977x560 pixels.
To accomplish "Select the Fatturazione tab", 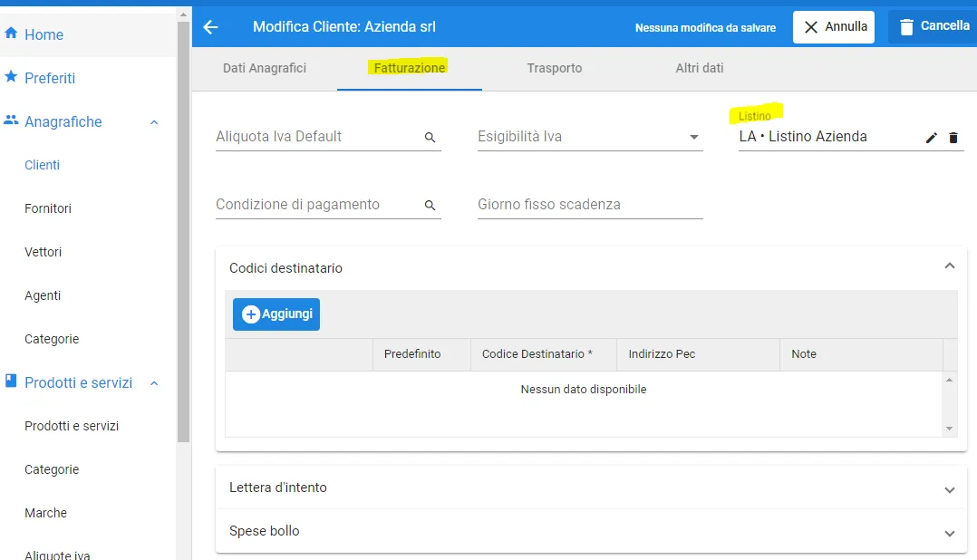I will [410, 68].
